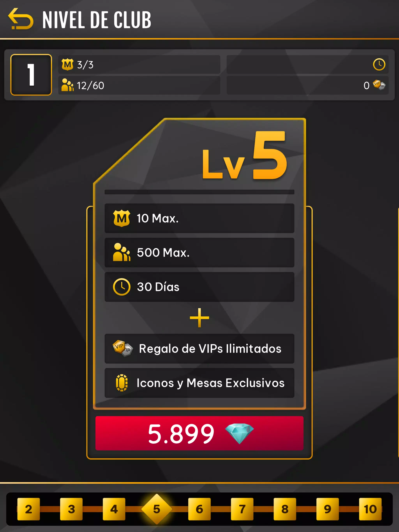Tap the yellow back arrow icon

[21, 19]
